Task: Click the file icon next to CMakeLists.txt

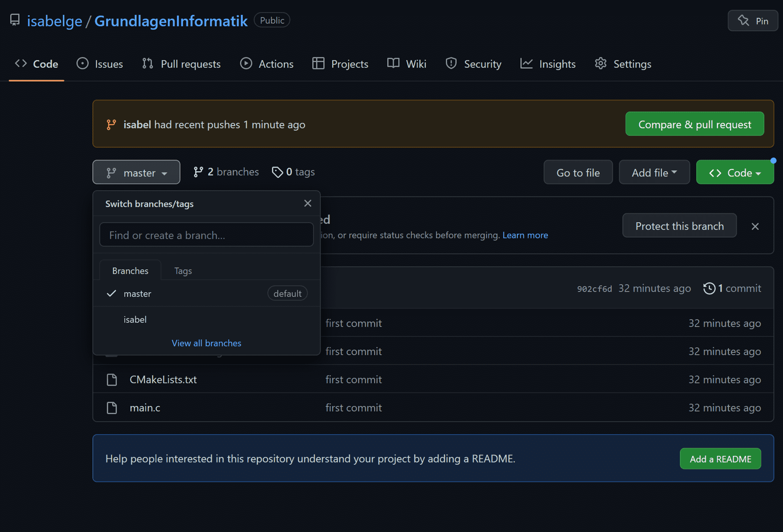Action: click(x=112, y=379)
